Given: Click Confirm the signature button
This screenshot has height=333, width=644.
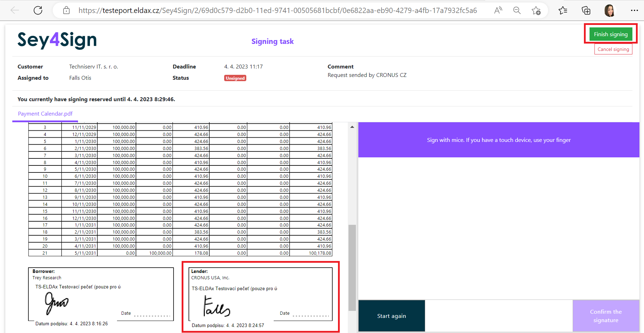Looking at the screenshot, I should point(606,316).
